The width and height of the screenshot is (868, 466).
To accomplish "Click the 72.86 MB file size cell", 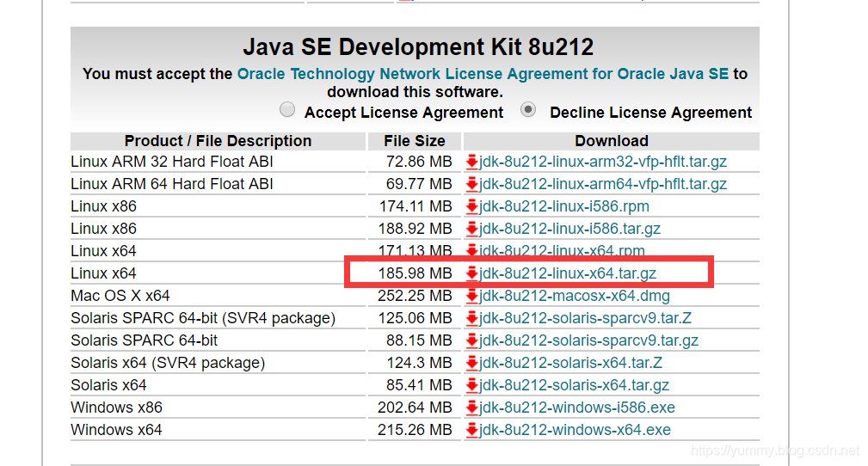I will [x=419, y=162].
